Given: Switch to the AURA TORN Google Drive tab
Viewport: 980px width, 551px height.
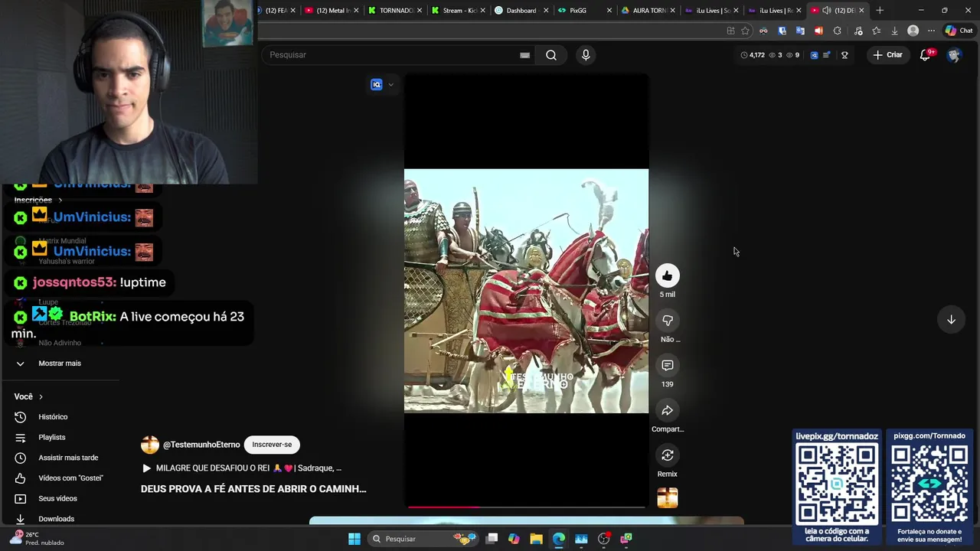Looking at the screenshot, I should coord(648,11).
